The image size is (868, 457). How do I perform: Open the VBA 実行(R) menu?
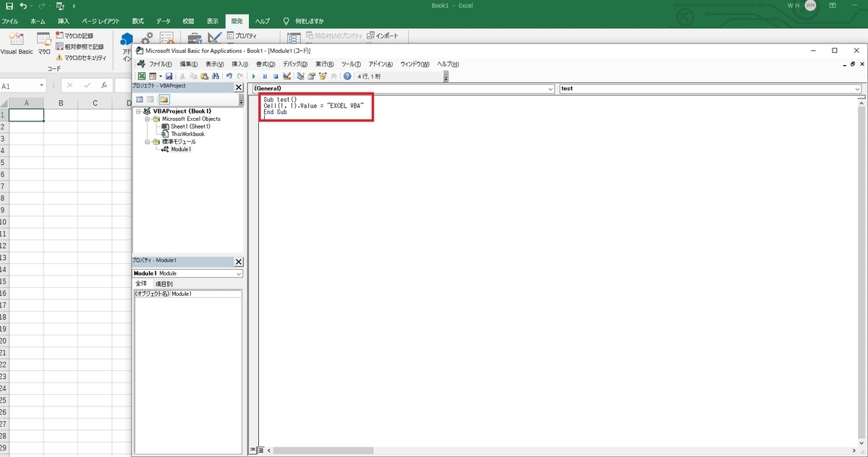click(325, 64)
